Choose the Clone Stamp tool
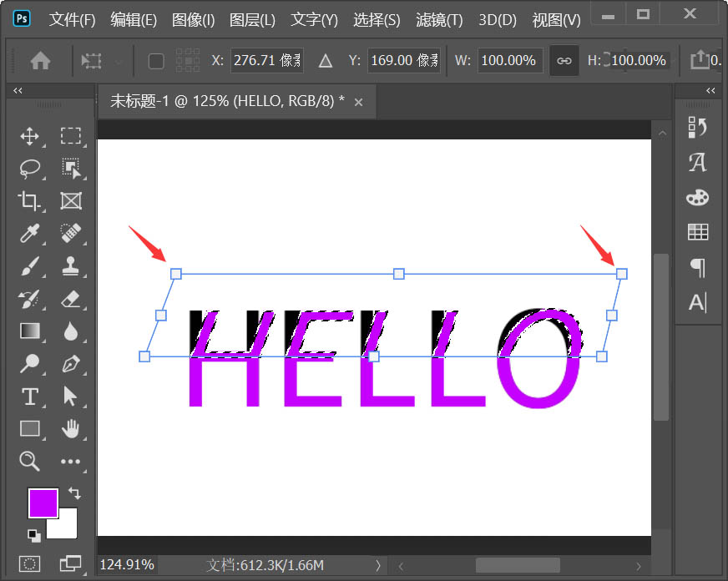Screen dimensions: 728x581 click(72, 266)
